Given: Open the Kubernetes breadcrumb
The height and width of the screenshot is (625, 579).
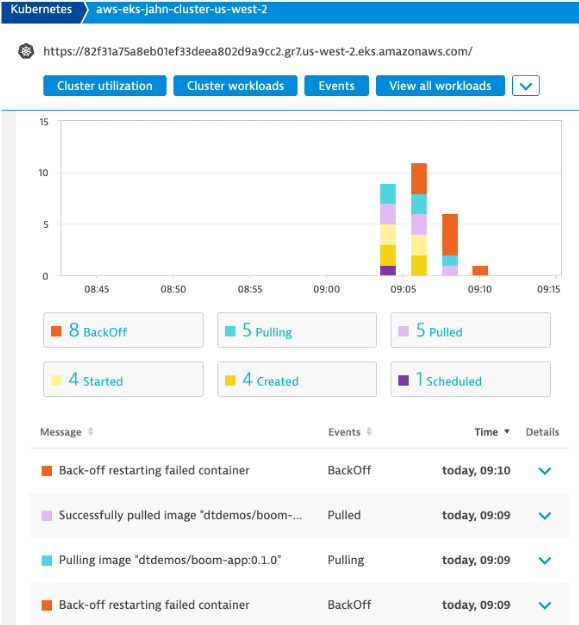Looking at the screenshot, I should 41,10.
